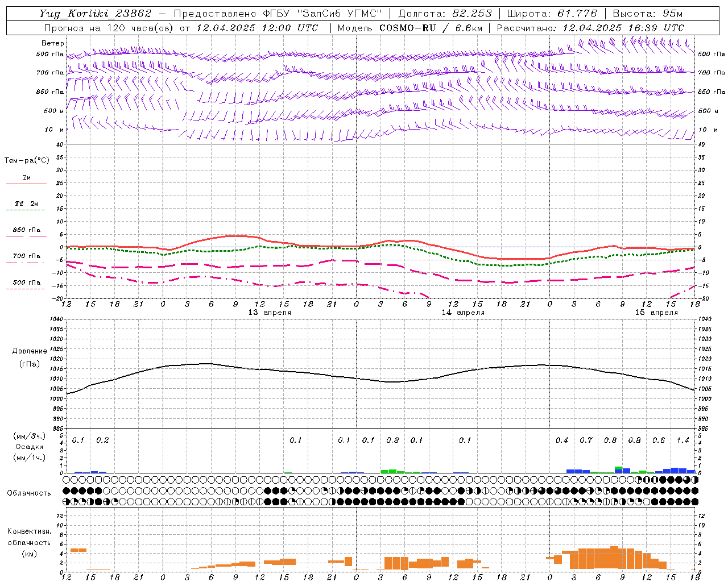Select the Тем-ра(°C) temperature panel label
This screenshot has height=582, width=728.
[x=27, y=161]
